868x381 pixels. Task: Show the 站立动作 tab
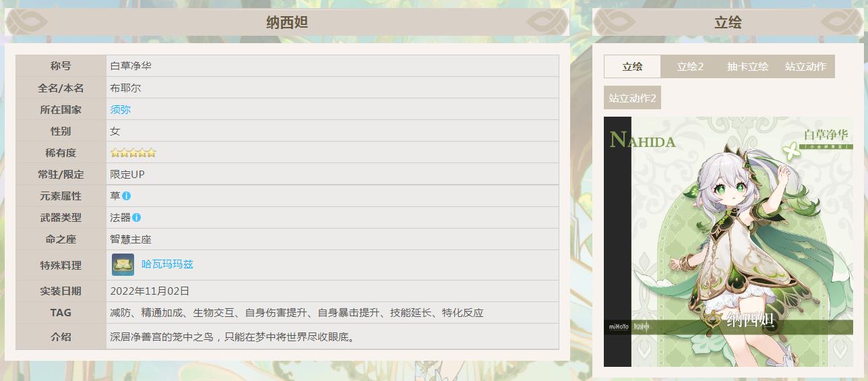pos(805,66)
